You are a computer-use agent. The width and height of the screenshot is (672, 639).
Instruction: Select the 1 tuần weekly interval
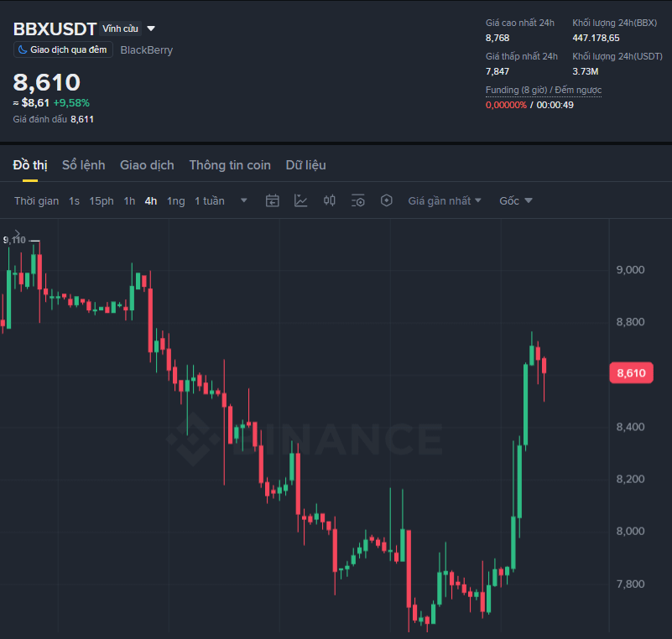[x=210, y=201]
